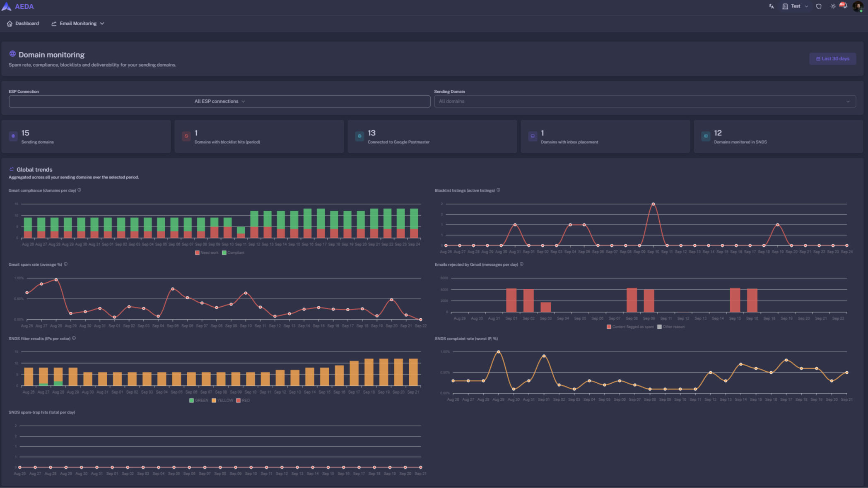
Task: Open the Test organization switcher
Action: click(x=795, y=6)
